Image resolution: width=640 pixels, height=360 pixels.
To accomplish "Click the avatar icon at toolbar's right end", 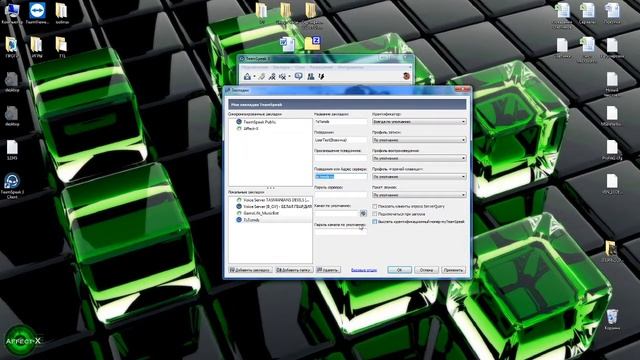I will coord(406,76).
